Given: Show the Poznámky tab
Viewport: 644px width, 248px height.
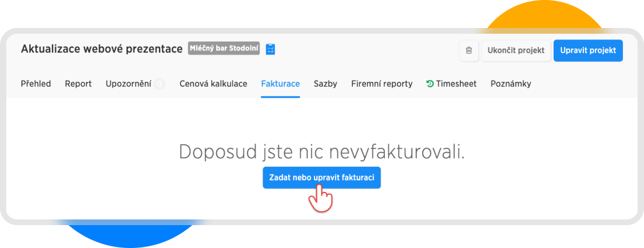Looking at the screenshot, I should tap(511, 84).
